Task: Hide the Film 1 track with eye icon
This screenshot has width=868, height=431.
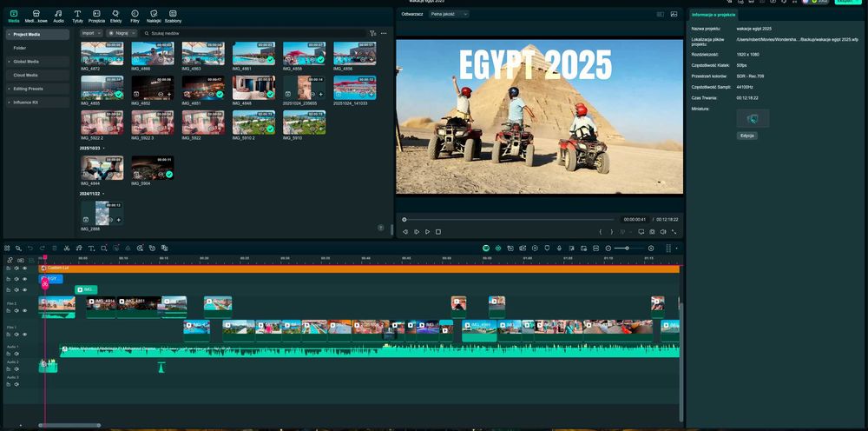Action: 25,334
